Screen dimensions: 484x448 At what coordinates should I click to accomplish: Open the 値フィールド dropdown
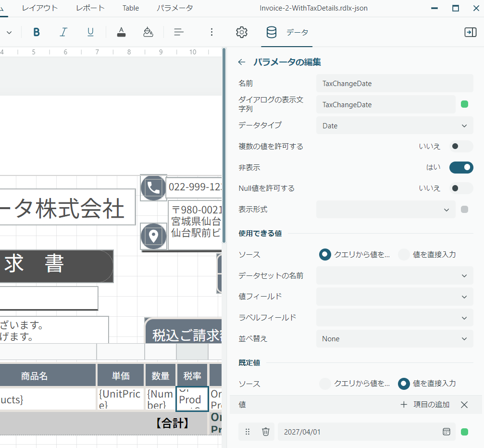pos(395,297)
